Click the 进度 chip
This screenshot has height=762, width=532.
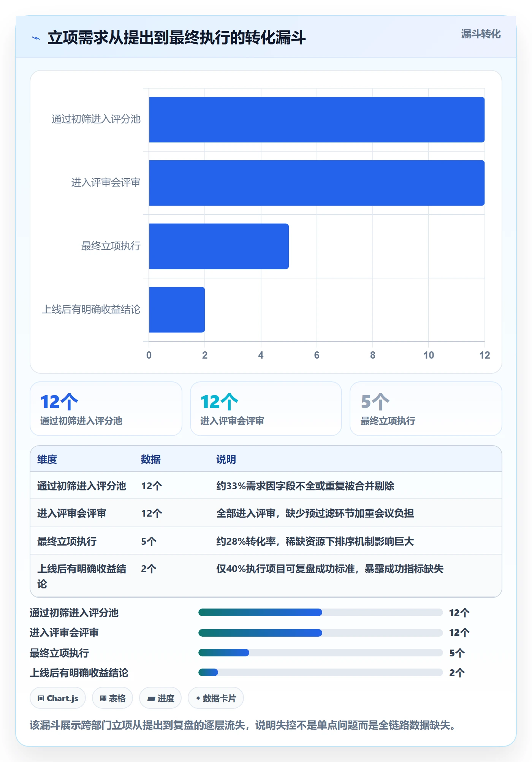coord(160,698)
